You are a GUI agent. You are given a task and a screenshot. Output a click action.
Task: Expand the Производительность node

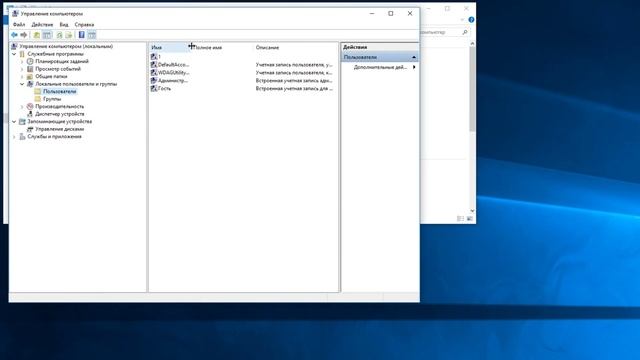point(22,107)
